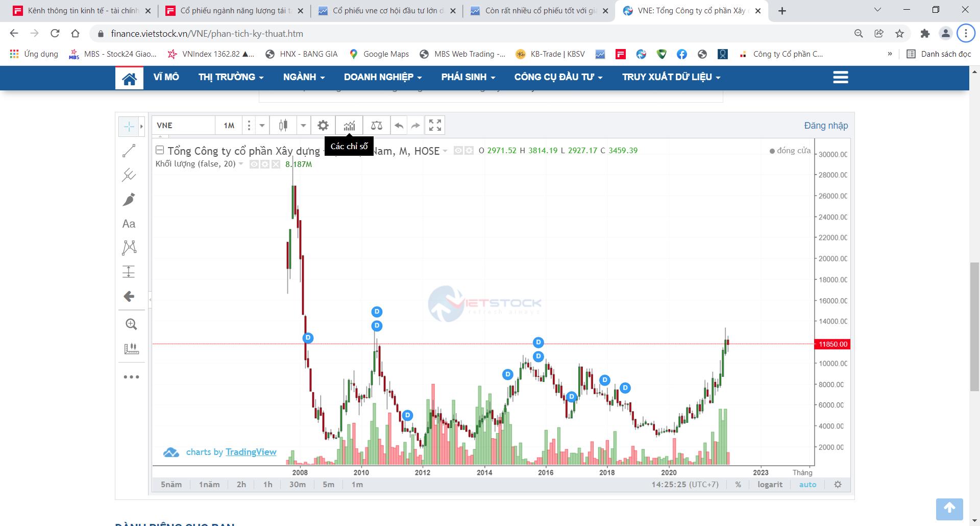Enter fullscreen chart mode
This screenshot has width=980, height=526.
tap(435, 126)
